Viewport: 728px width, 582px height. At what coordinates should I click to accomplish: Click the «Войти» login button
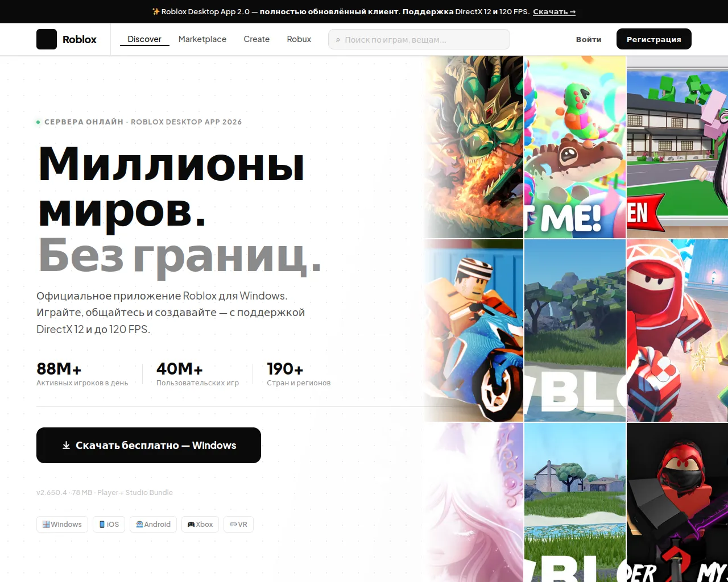tap(589, 39)
